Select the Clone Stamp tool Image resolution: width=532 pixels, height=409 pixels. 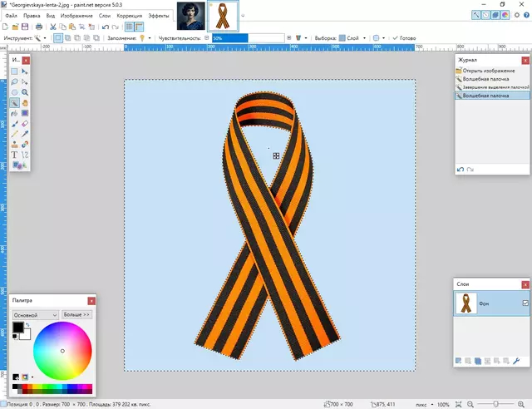click(x=14, y=144)
